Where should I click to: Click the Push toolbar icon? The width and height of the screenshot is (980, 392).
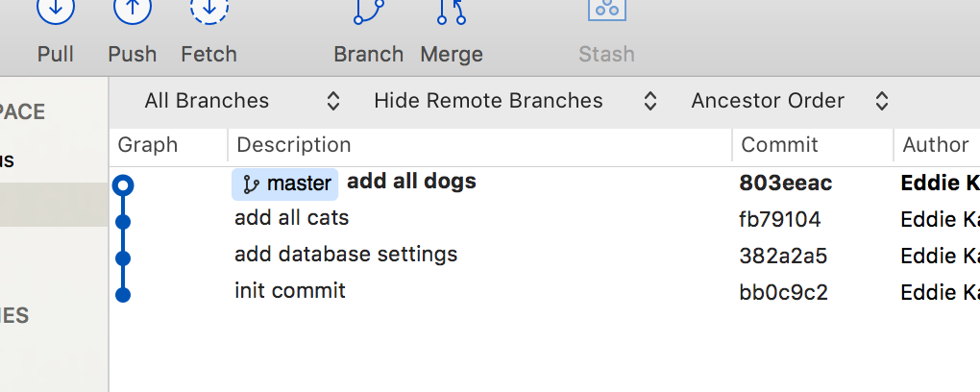click(x=132, y=10)
